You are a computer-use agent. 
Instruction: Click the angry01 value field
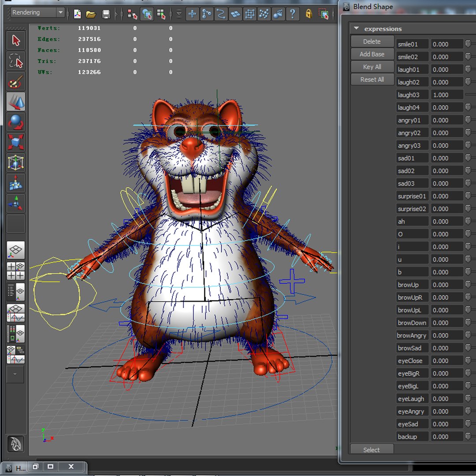[447, 120]
